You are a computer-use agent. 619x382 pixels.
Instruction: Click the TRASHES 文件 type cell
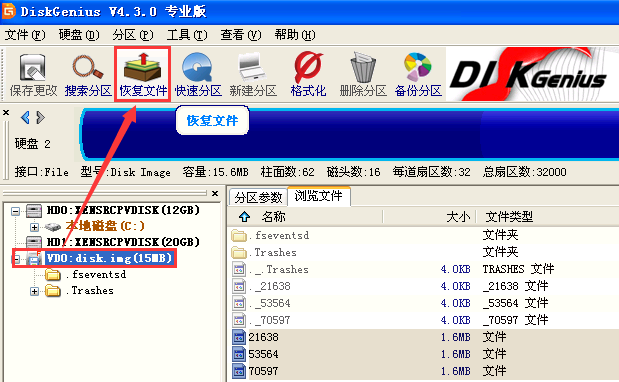518,270
